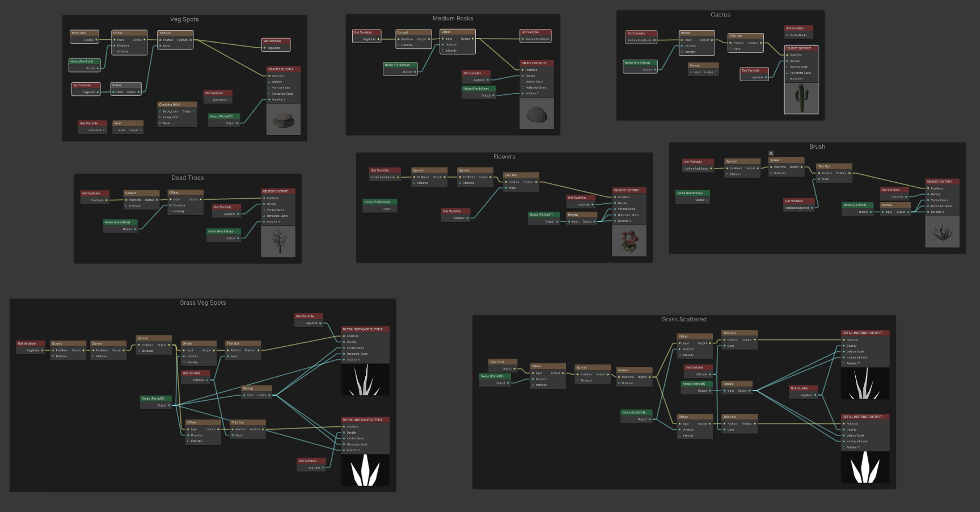
Task: Select the Get Variable SatMaskExpanded node
Action: 800,204
